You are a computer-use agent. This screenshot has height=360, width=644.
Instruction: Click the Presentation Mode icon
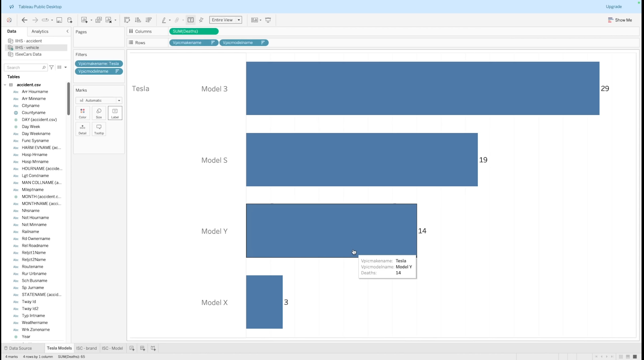click(x=268, y=20)
